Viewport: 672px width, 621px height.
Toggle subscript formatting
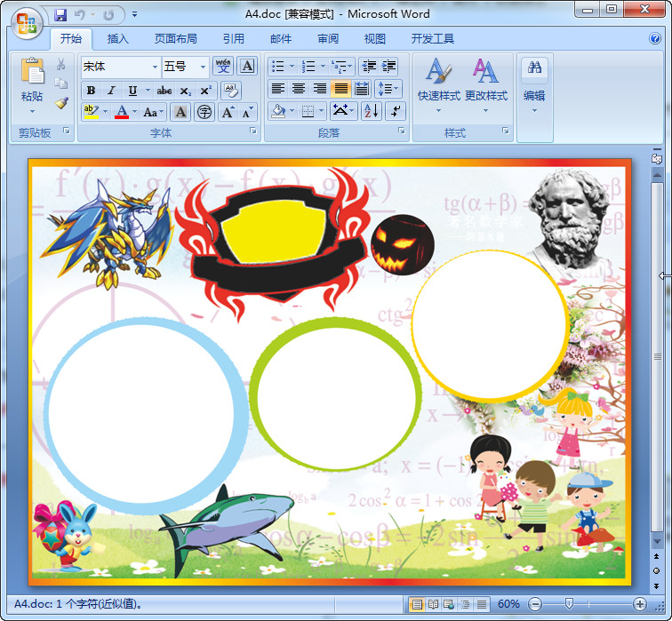click(x=185, y=91)
